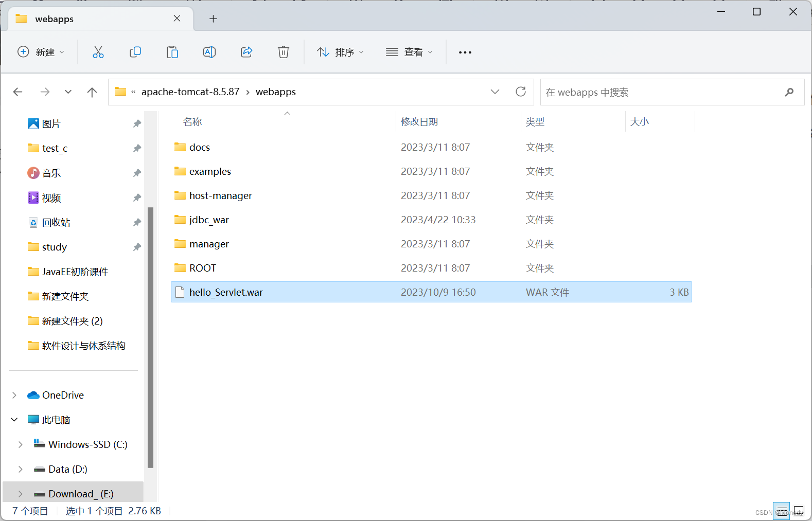Select the jdbc_war folder
812x521 pixels.
[209, 220]
